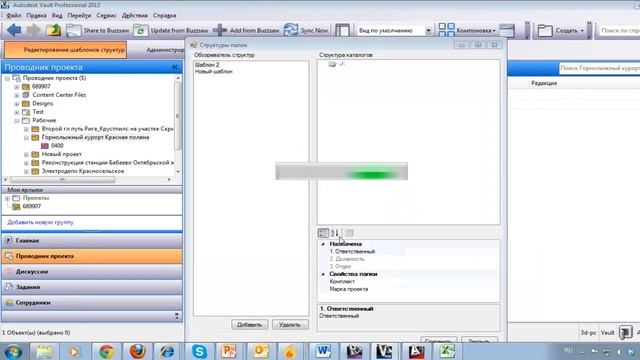Expand the Проекты shortcut group
Screen dimensions: 640x360
(7, 198)
